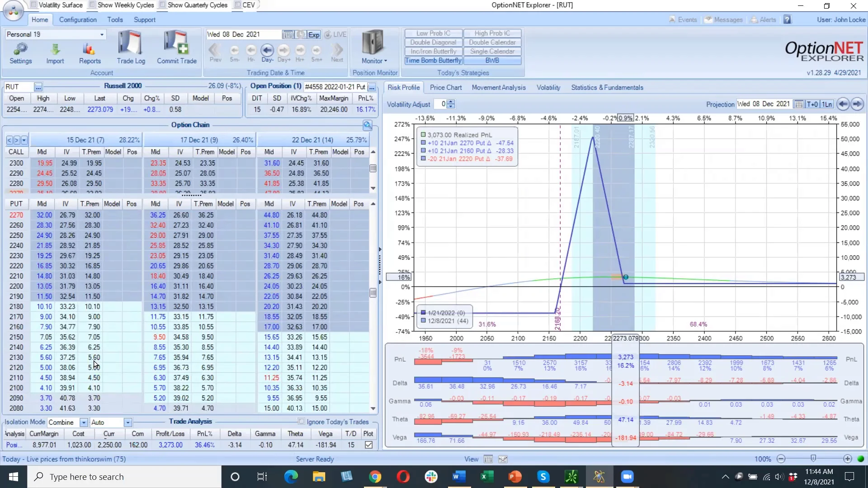Enable the CEV checkbox

[x=237, y=5]
